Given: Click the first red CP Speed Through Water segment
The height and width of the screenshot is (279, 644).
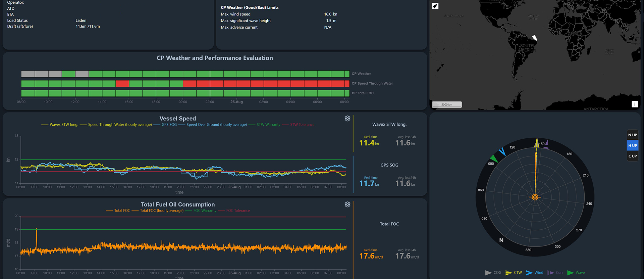Looking at the screenshot, I should click(122, 84).
